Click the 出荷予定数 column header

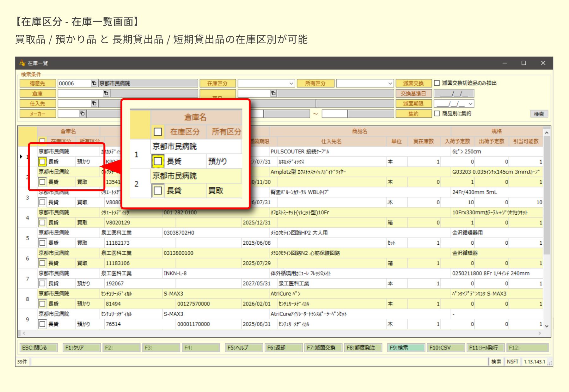coord(492,141)
